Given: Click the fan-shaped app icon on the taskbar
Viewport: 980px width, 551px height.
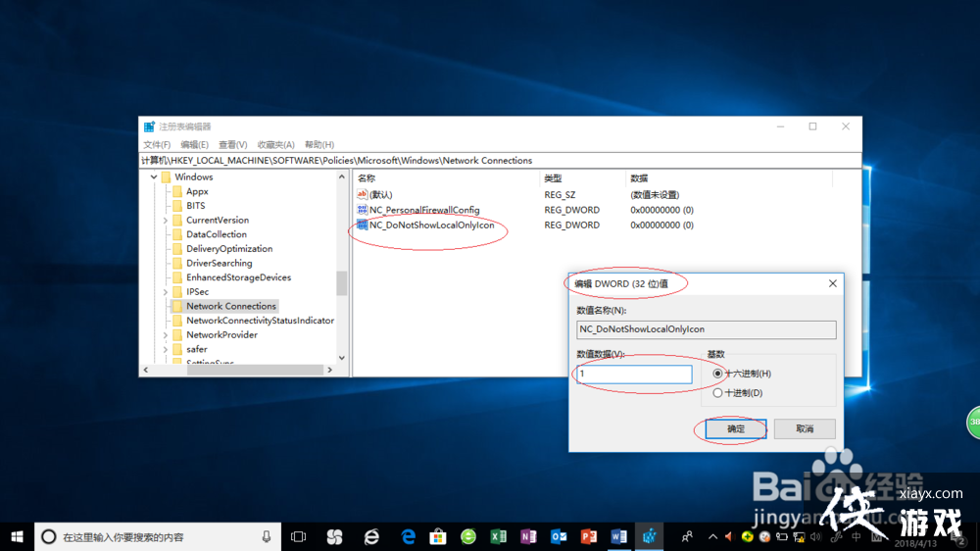Looking at the screenshot, I should [335, 536].
